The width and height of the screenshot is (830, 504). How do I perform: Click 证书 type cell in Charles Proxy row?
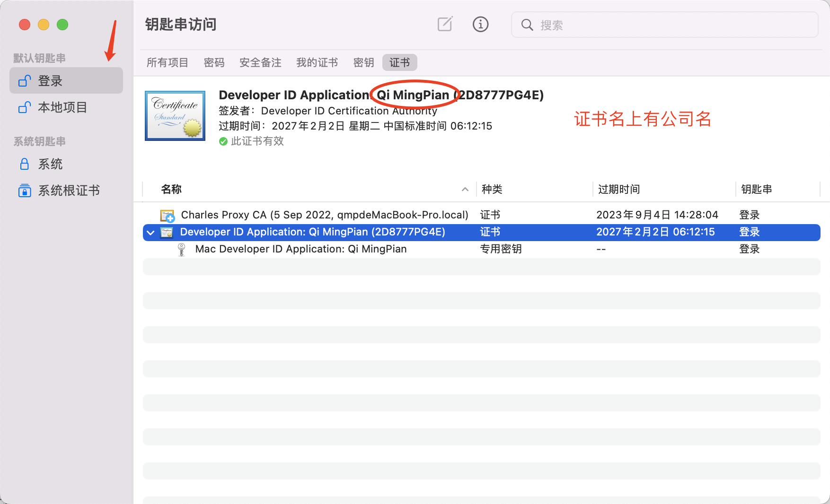coord(490,215)
